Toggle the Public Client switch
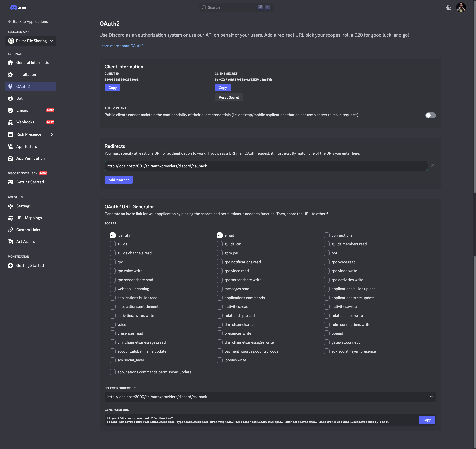This screenshot has height=449, width=476. tap(430, 115)
